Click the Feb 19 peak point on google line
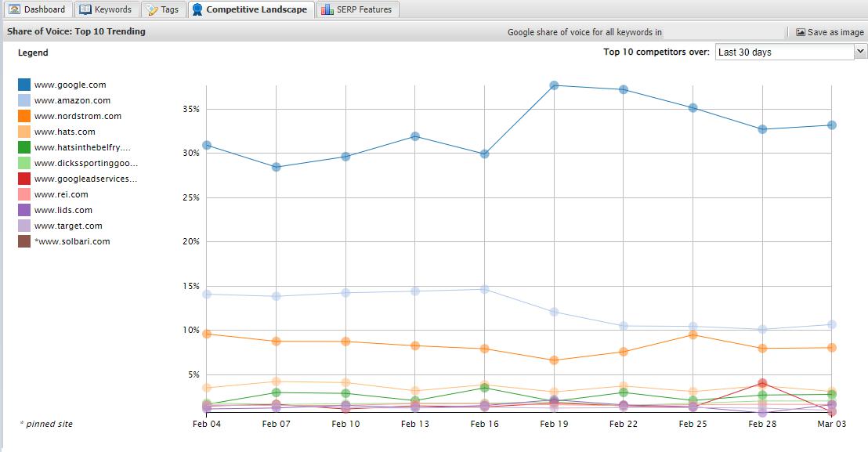This screenshot has height=452, width=868. [x=554, y=86]
